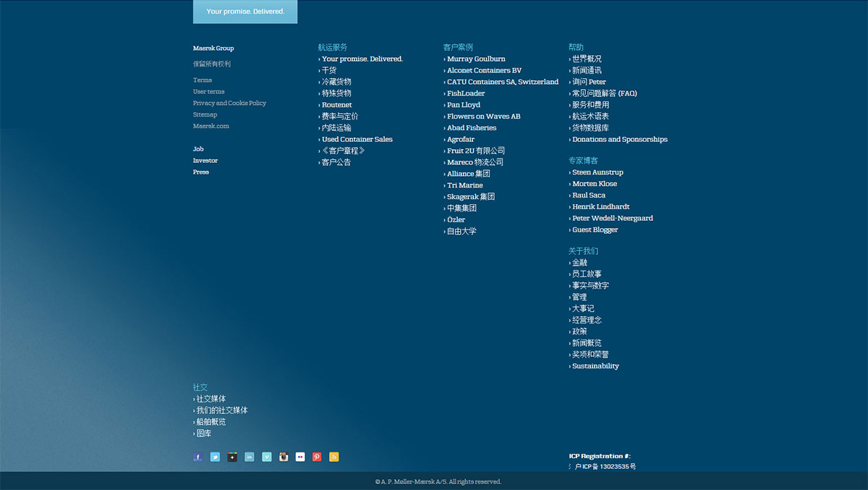The height and width of the screenshot is (490, 868).
Task: Open the 干货 link
Action: click(328, 70)
